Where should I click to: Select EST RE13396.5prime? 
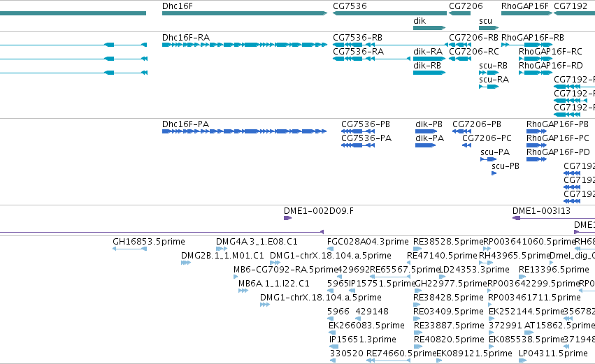(522, 277)
